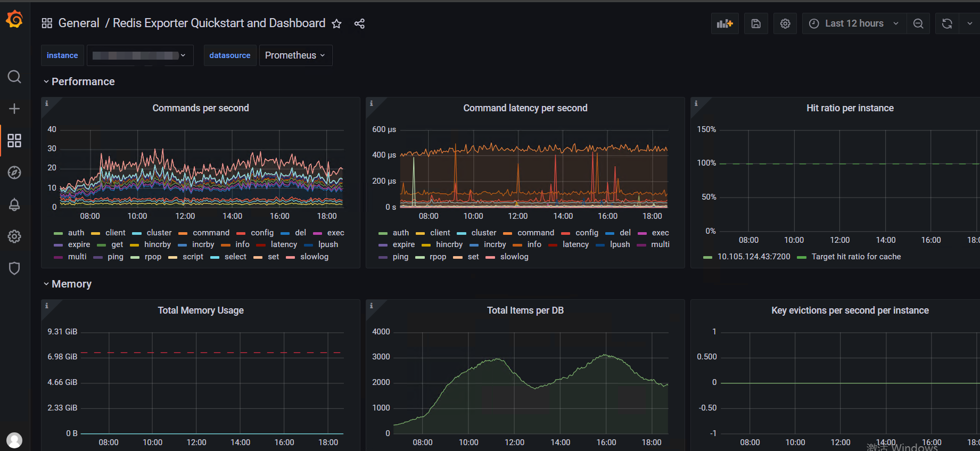Open the Create plus icon in sidebar
This screenshot has width=980, height=451.
pos(14,109)
